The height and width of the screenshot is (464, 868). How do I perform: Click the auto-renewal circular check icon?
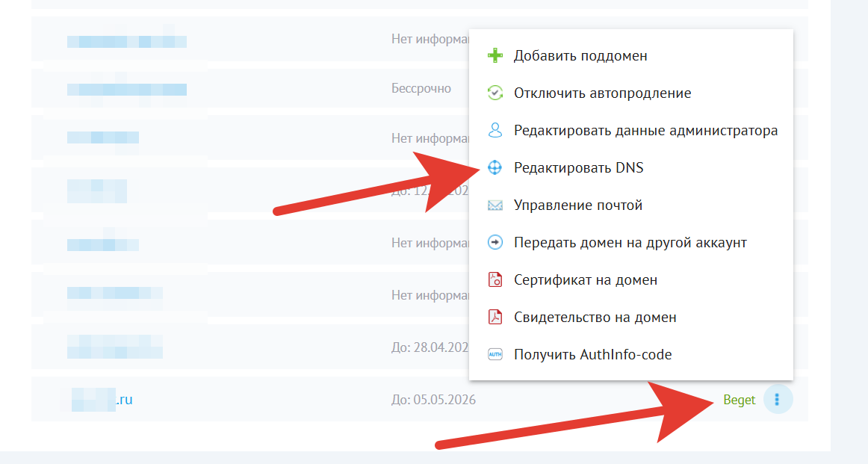tap(495, 93)
